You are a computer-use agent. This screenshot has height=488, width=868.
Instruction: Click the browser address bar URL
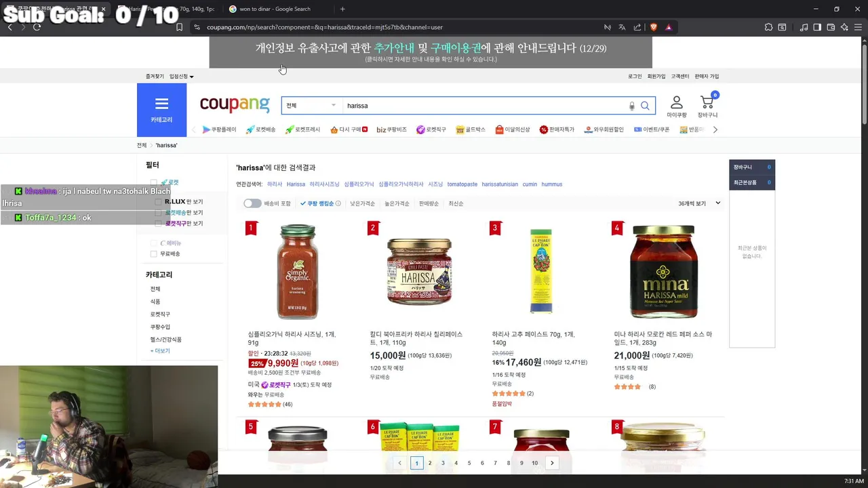[325, 27]
